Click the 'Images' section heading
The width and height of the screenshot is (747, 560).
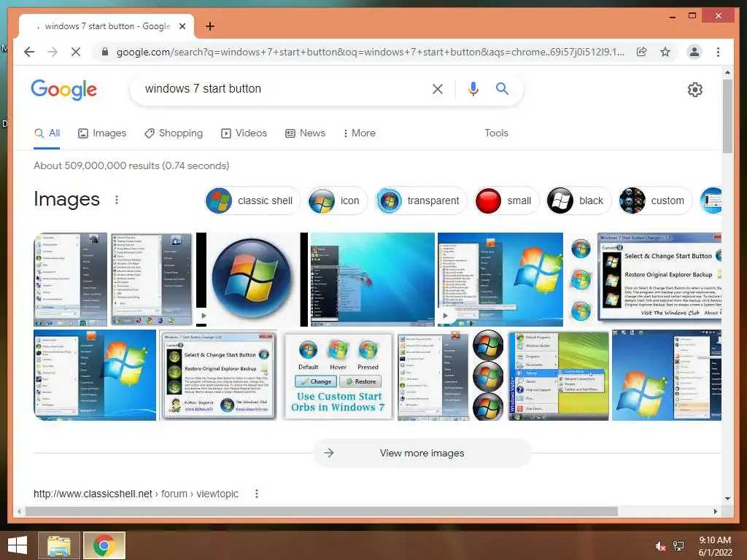(66, 200)
